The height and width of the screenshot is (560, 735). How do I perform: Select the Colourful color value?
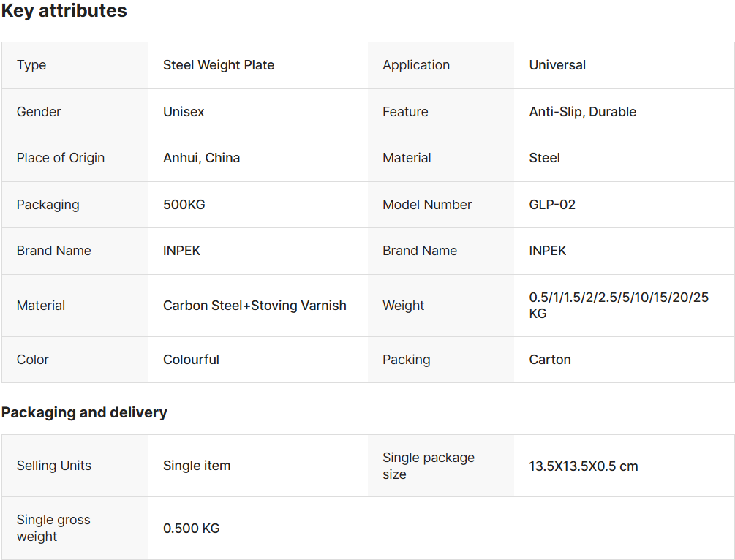192,360
